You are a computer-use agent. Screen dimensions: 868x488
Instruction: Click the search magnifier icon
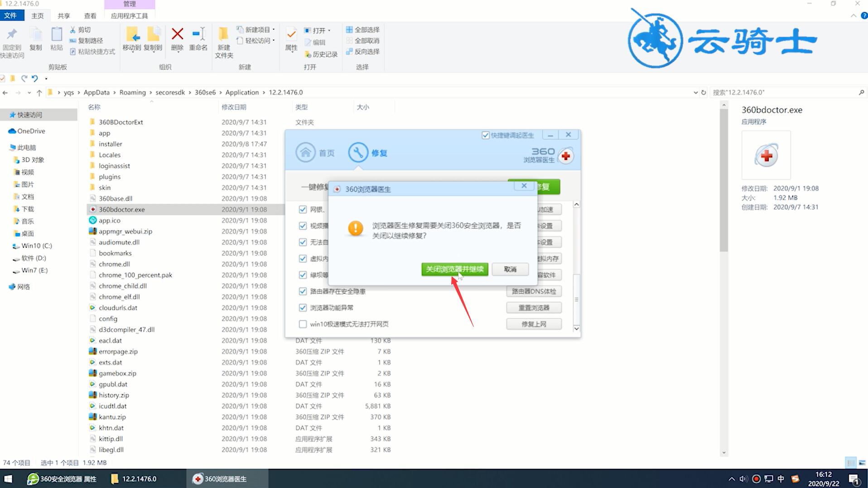[x=861, y=92]
